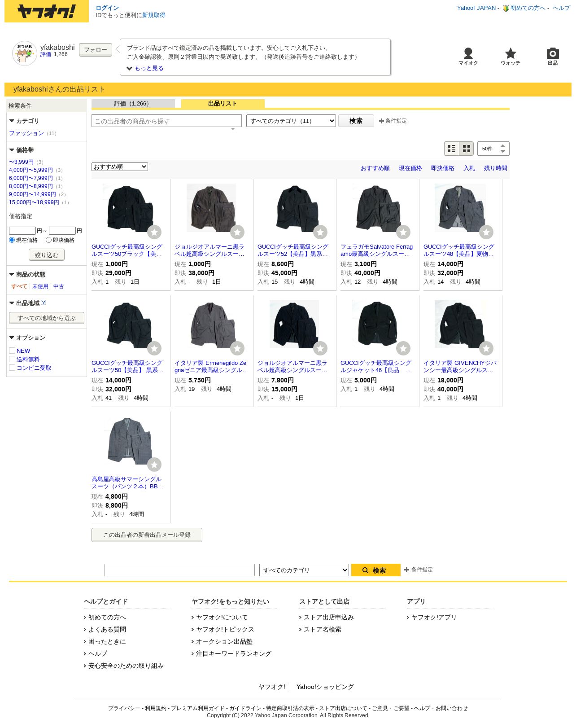Collapse the 商品の状態 section
Screen dimensions: 576x728
pyautogui.click(x=27, y=275)
